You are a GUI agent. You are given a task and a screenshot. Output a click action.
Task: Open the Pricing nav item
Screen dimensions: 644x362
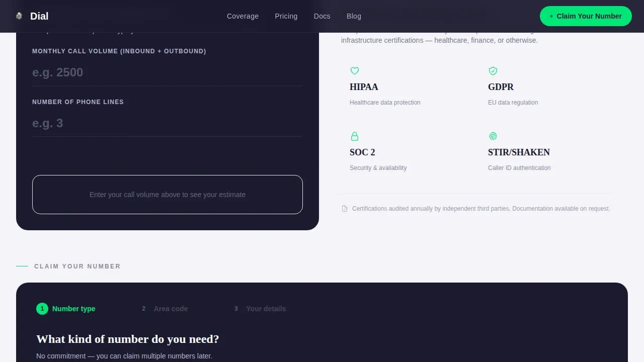coord(286,16)
